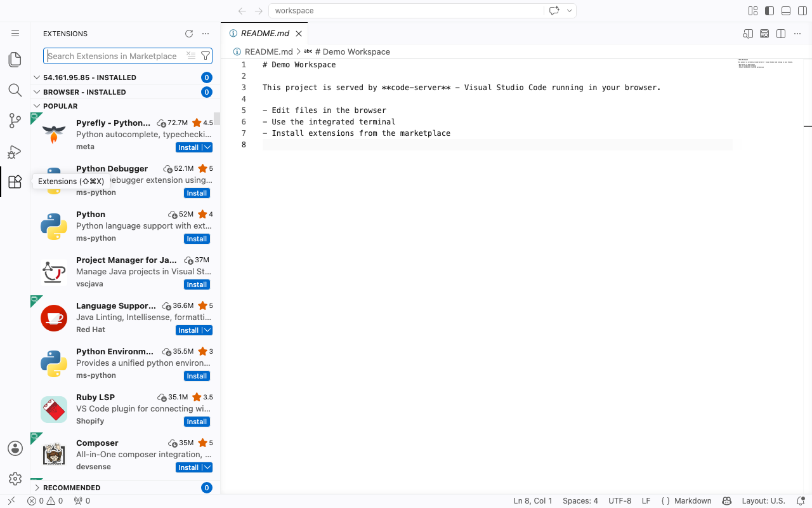Install Project Manager for Java
This screenshot has width=812, height=508.
pos(197,284)
